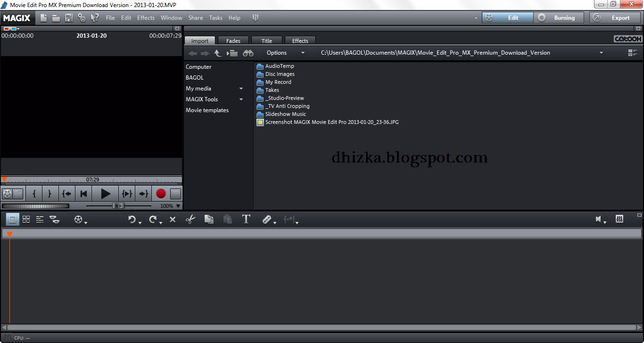Open the Effects menu

click(x=146, y=18)
